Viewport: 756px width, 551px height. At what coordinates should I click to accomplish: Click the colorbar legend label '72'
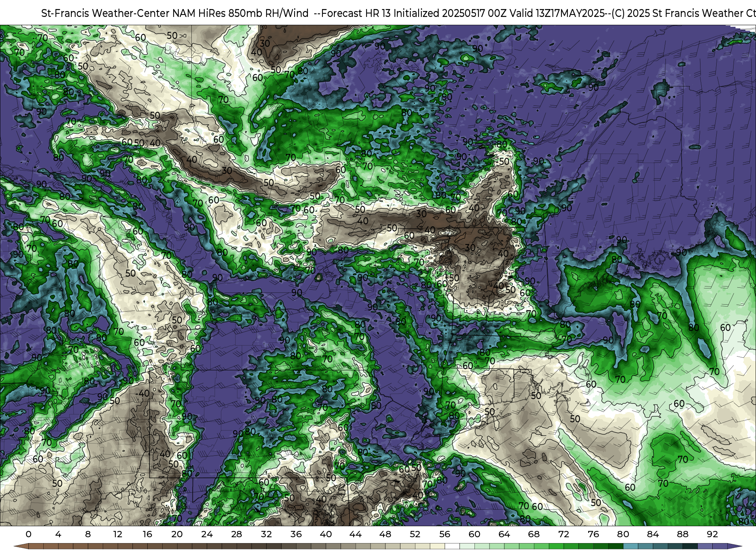[563, 534]
